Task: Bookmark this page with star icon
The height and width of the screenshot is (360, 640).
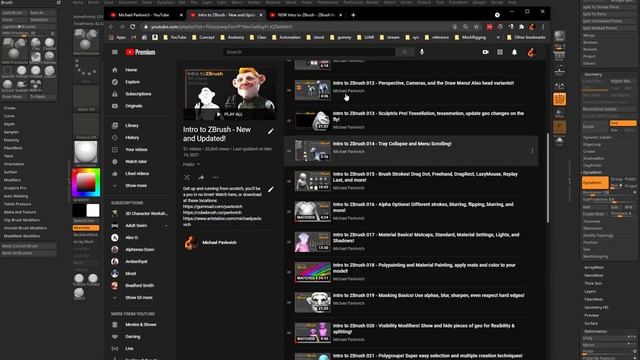Action: [476, 27]
